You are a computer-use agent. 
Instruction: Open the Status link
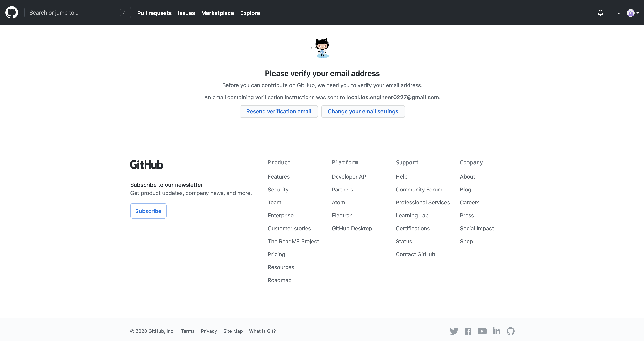[404, 241]
